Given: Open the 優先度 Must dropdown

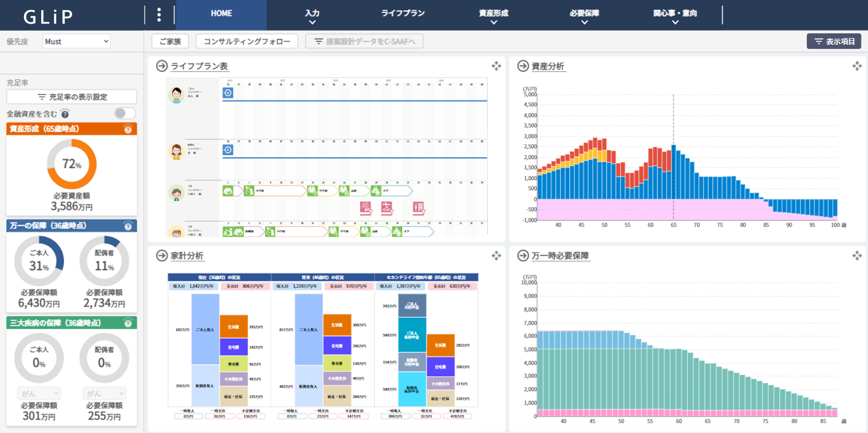Looking at the screenshot, I should click(77, 41).
